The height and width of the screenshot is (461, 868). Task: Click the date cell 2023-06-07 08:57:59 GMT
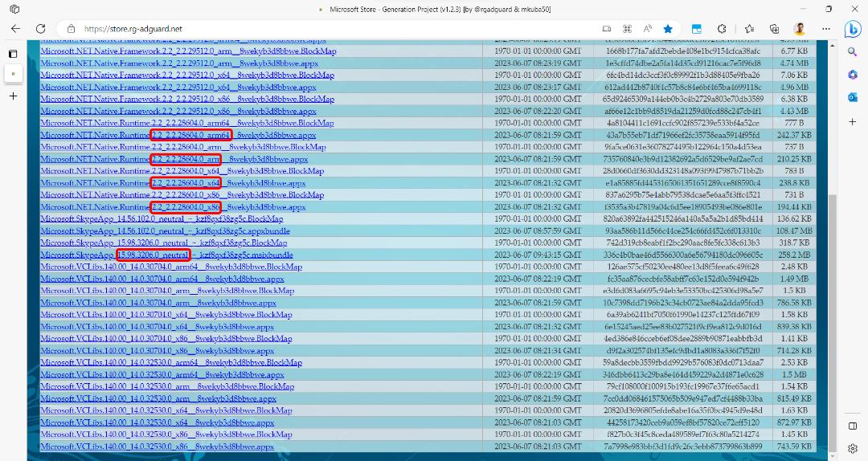click(x=538, y=230)
